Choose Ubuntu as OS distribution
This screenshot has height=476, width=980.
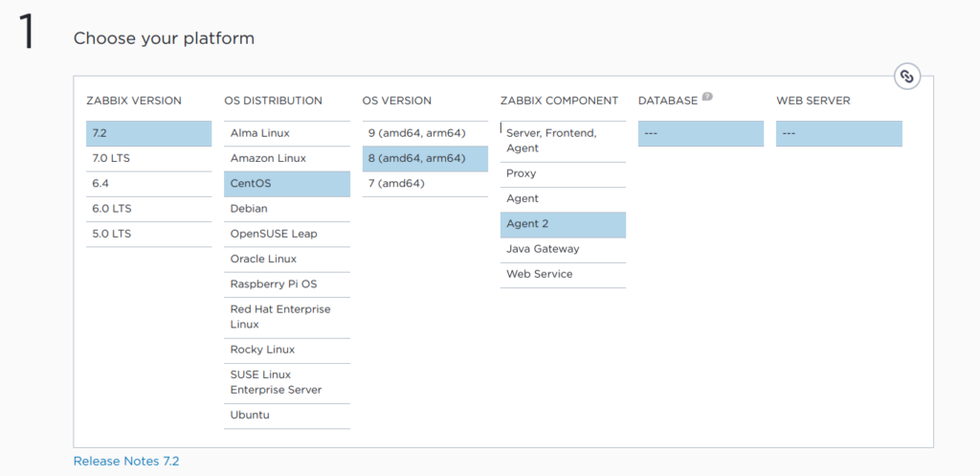point(286,416)
